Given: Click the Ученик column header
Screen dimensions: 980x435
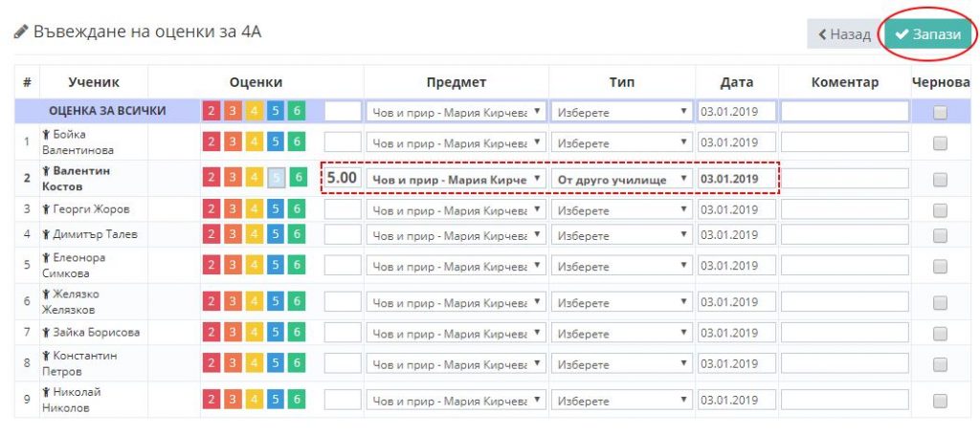Looking at the screenshot, I should point(93,82).
